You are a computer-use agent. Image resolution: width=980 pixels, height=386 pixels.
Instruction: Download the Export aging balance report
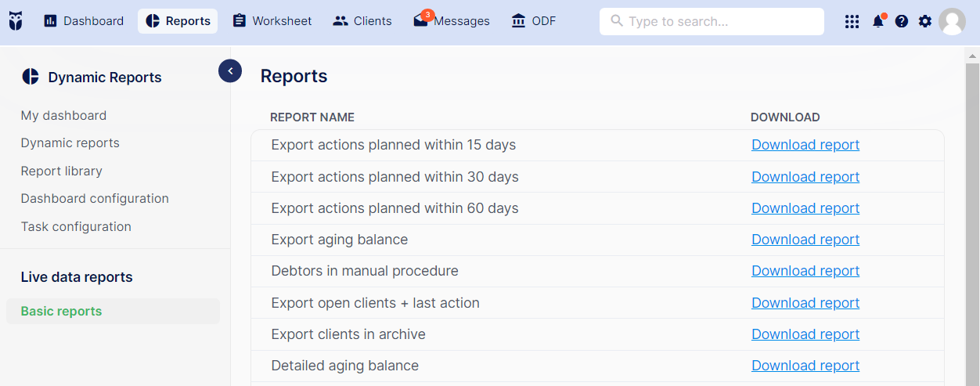point(805,240)
